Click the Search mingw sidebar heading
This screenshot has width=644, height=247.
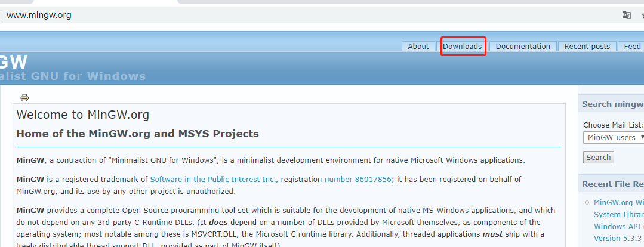tap(613, 104)
